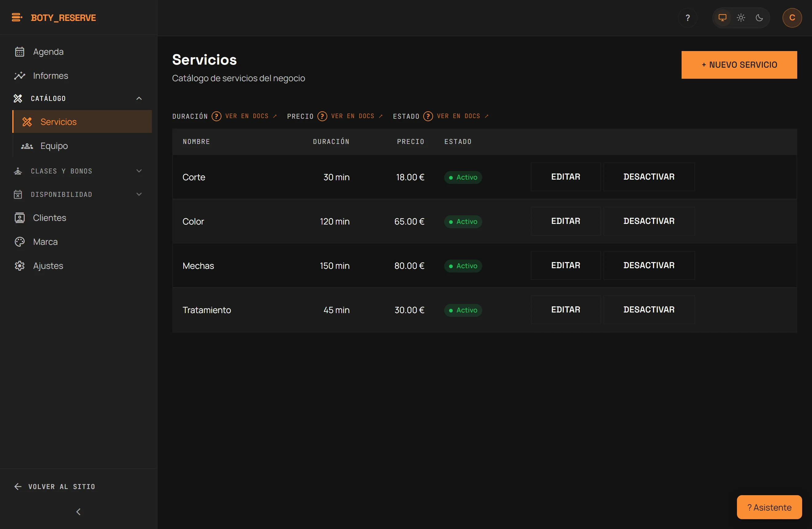Screen dimensions: 812x529
Task: Switch to dark theme
Action: pos(759,18)
